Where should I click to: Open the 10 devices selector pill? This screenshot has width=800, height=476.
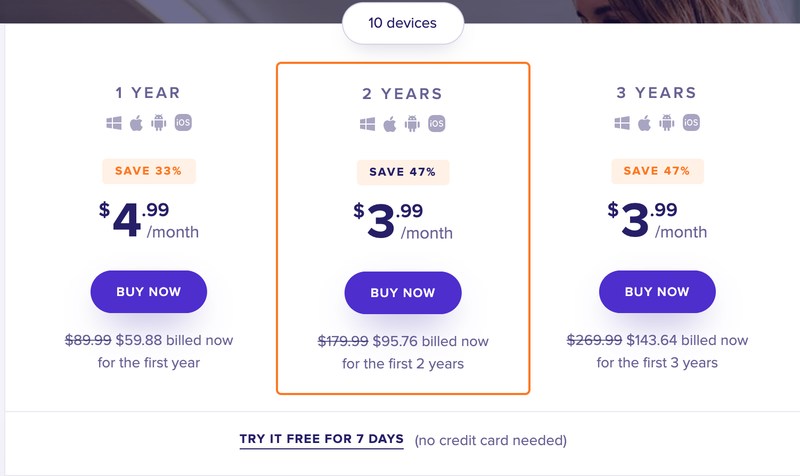[403, 23]
